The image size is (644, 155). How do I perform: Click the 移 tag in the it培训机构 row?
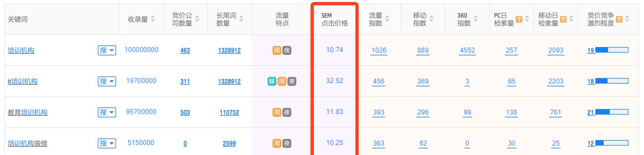272,81
